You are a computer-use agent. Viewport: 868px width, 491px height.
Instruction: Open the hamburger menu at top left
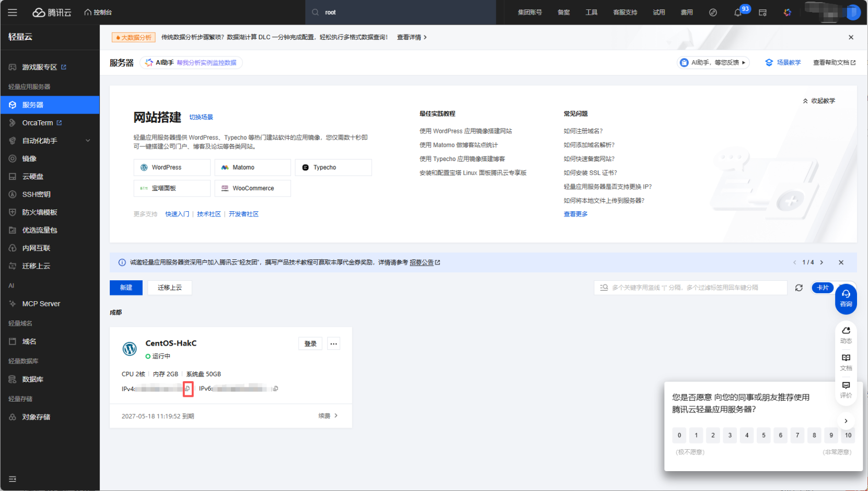13,12
